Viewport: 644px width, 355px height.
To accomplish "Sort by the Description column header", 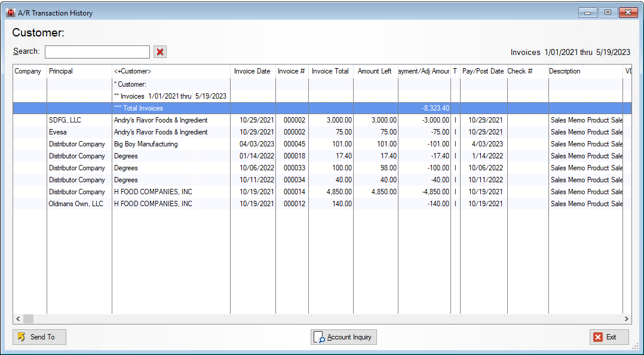I will click(x=585, y=71).
